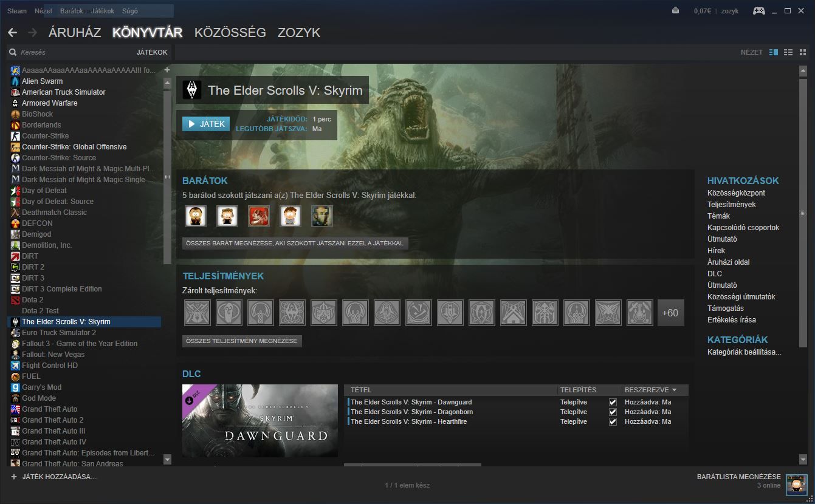Open the fifth friend's avatar

pyautogui.click(x=322, y=216)
